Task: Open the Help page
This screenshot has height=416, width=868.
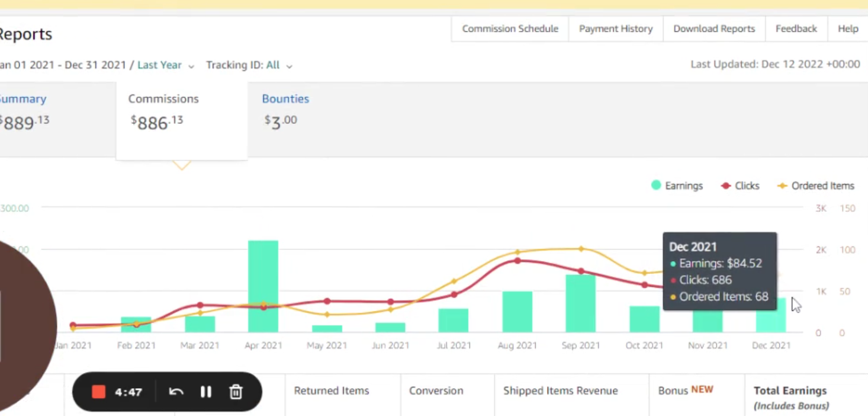Action: click(x=847, y=28)
